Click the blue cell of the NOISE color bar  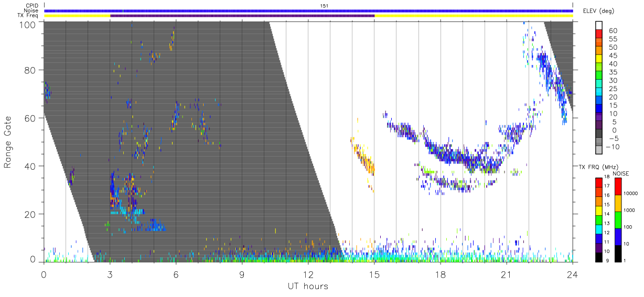coord(617,236)
